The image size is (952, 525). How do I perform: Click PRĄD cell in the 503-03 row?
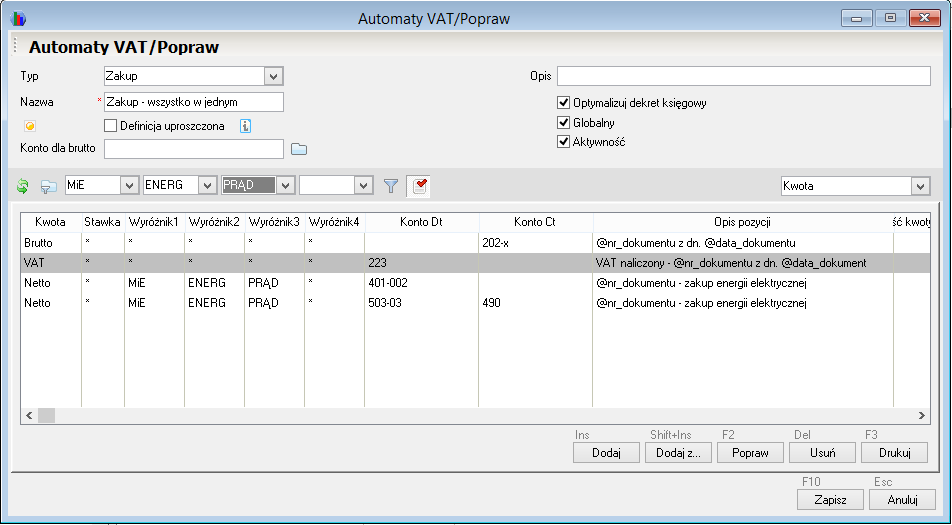pos(274,302)
